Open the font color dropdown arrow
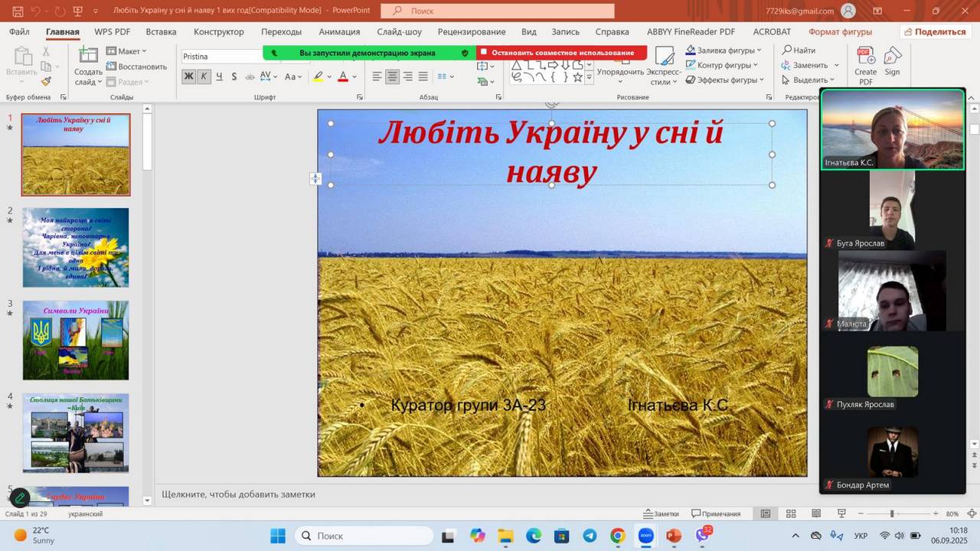 [x=354, y=77]
